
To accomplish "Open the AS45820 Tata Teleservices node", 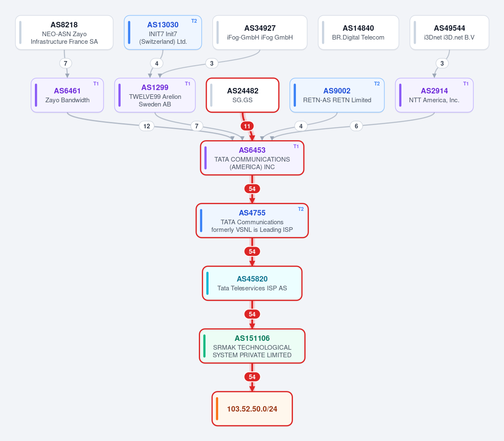I will [x=252, y=283].
